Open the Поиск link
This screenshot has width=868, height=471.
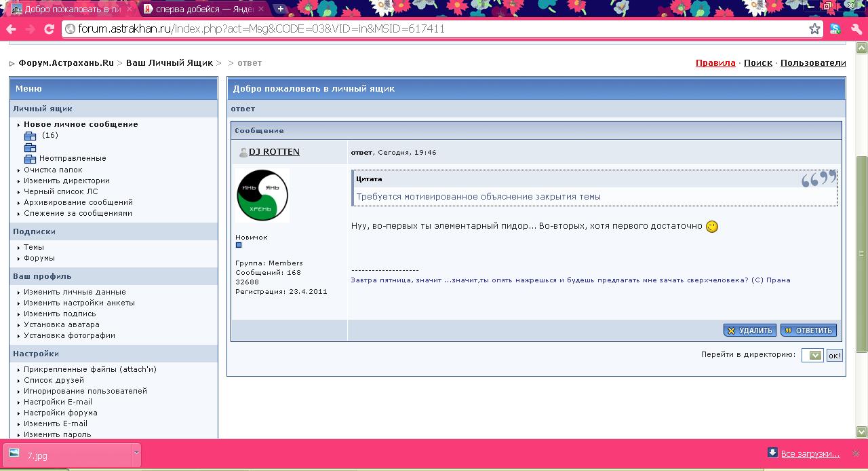[758, 62]
